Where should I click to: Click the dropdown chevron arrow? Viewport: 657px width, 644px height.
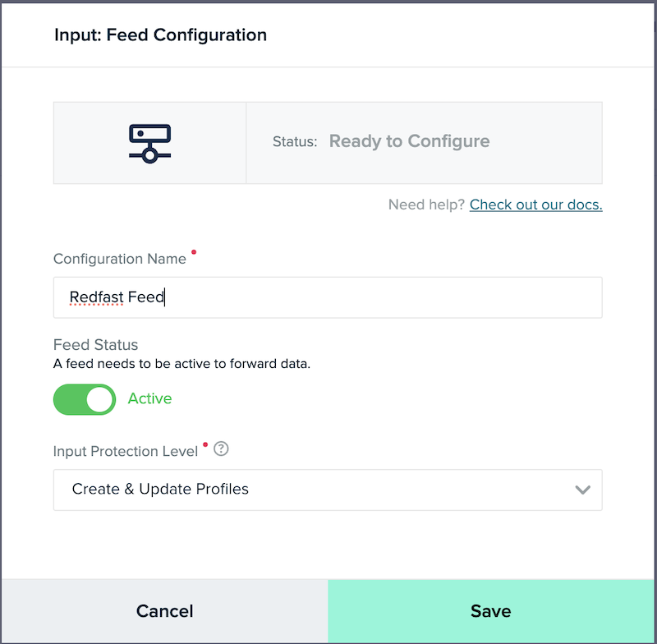582,490
